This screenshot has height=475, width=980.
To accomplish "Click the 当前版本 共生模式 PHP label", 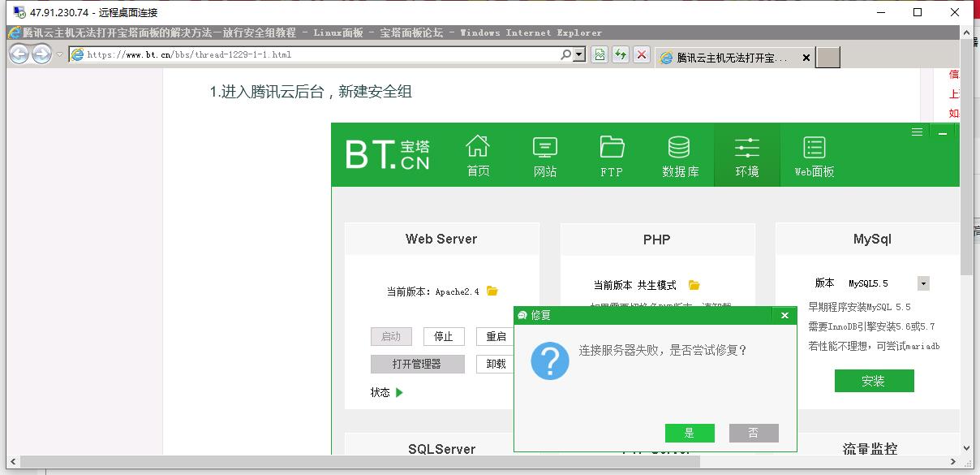I will 634,285.
